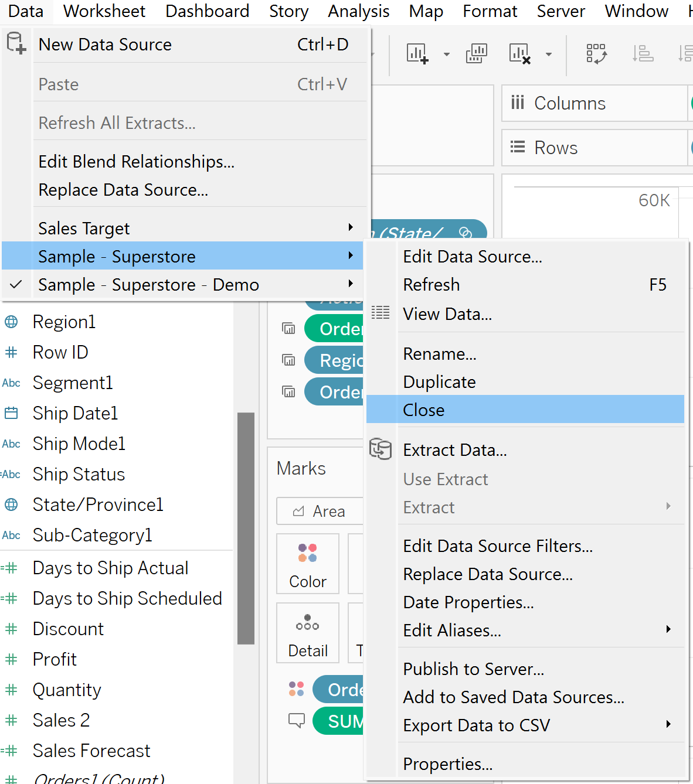Click the Data pane vertical scrollbar
The image size is (693, 784).
tap(246, 527)
